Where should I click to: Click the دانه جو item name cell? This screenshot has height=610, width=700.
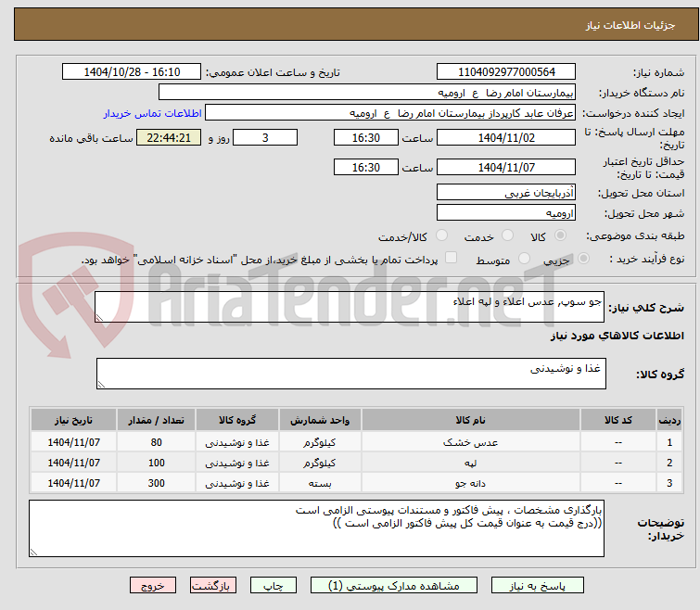tap(471, 483)
